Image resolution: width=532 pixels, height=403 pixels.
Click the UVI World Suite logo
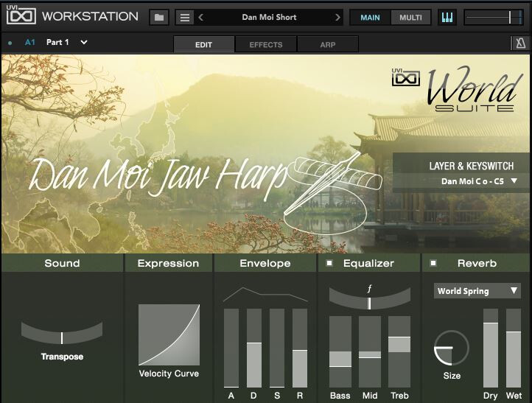tap(458, 89)
